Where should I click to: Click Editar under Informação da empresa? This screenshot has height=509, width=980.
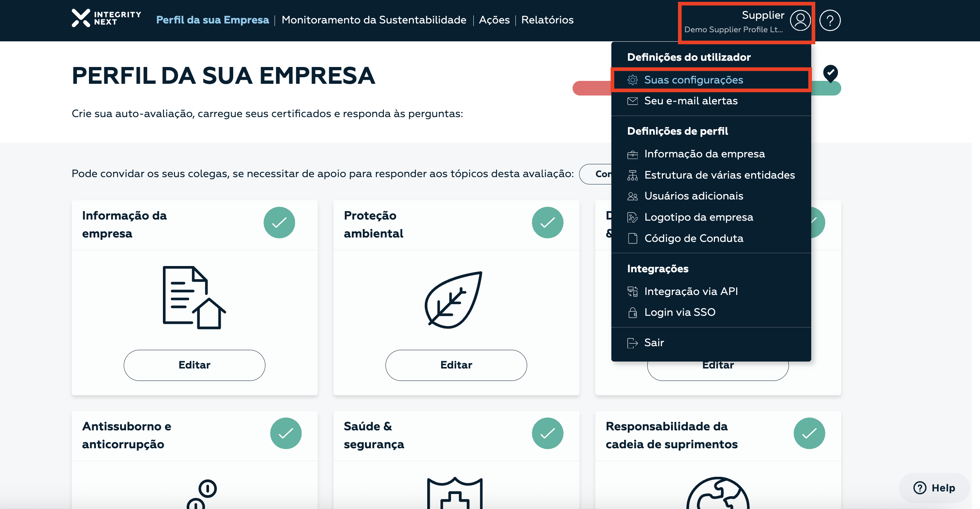194,365
